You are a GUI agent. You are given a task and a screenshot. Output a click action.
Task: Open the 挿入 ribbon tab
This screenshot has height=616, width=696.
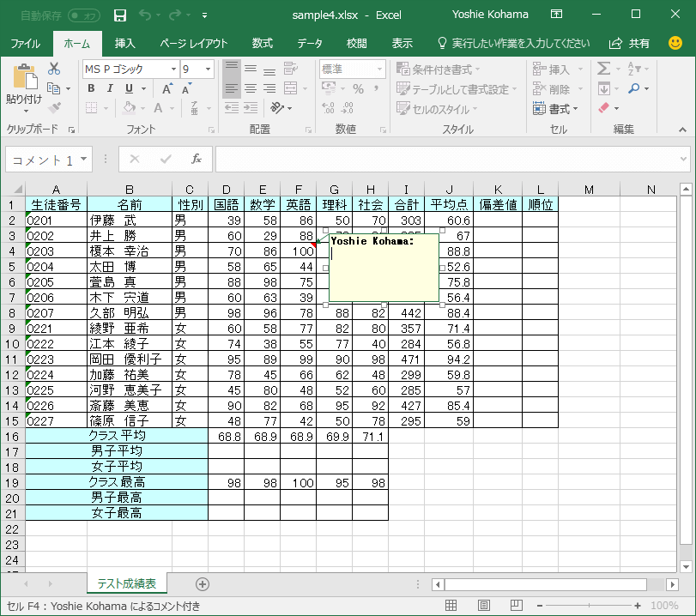point(124,44)
